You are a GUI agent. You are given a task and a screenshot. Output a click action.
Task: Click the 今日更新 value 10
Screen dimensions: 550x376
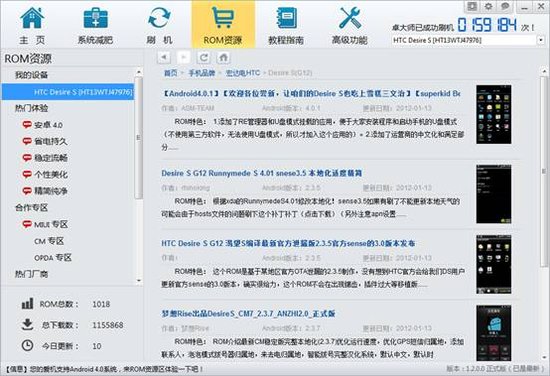coord(97,346)
